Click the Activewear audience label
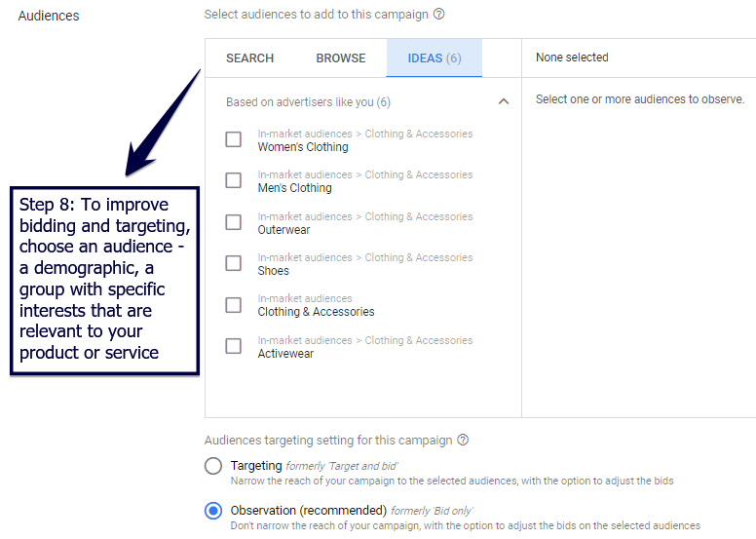 click(285, 354)
